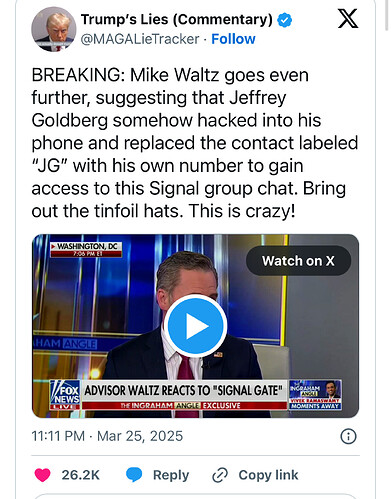Open the Trump's Lies profile avatar

point(54,29)
